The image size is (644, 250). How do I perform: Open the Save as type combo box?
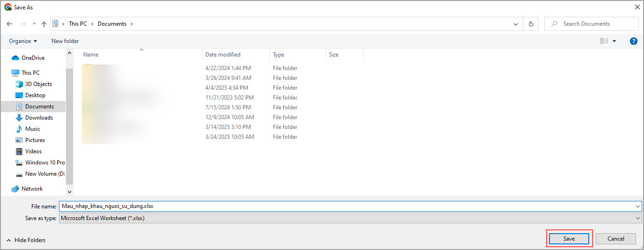351,218
